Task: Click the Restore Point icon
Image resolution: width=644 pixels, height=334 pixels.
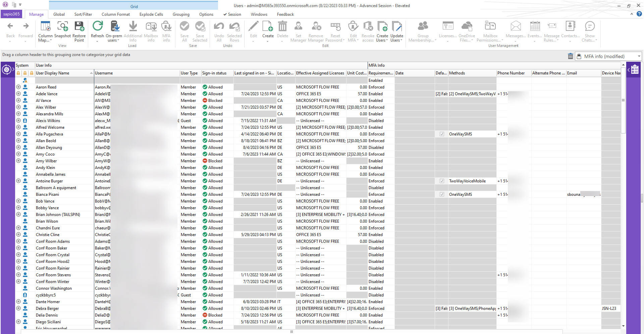Action: 79,27
